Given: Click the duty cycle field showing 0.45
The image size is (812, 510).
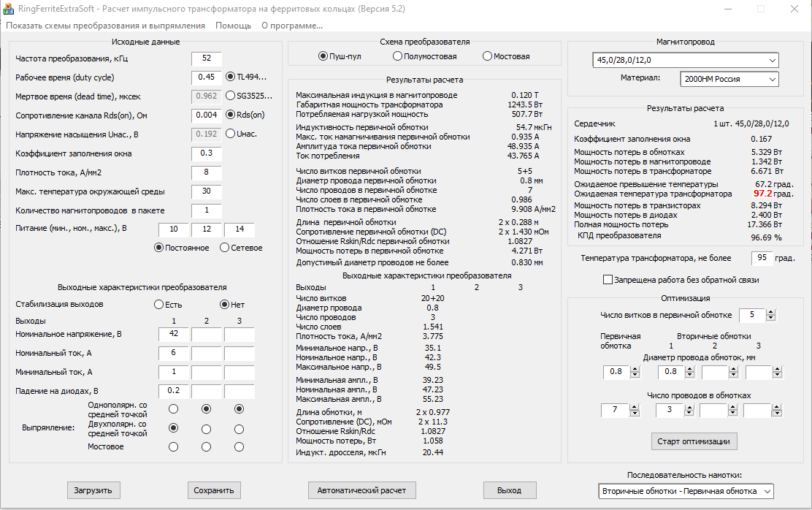Looking at the screenshot, I should (x=206, y=77).
